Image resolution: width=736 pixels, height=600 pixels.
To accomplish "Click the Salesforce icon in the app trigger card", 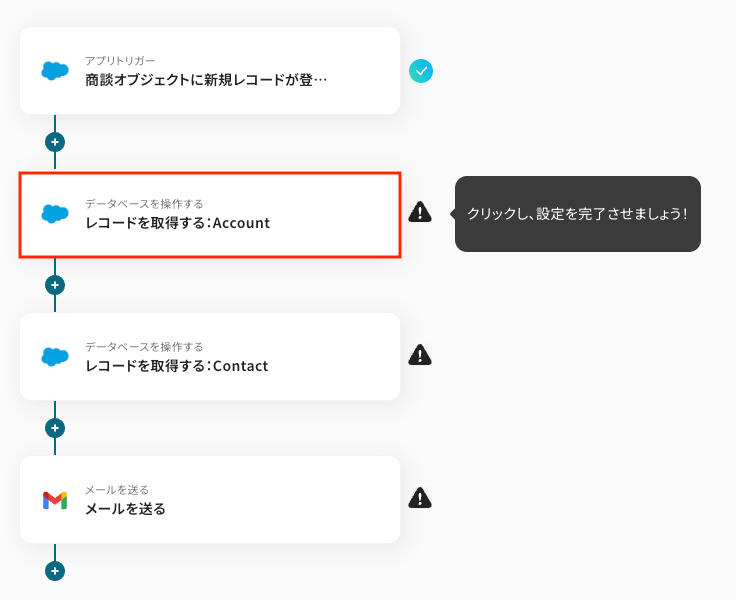I will 55,71.
